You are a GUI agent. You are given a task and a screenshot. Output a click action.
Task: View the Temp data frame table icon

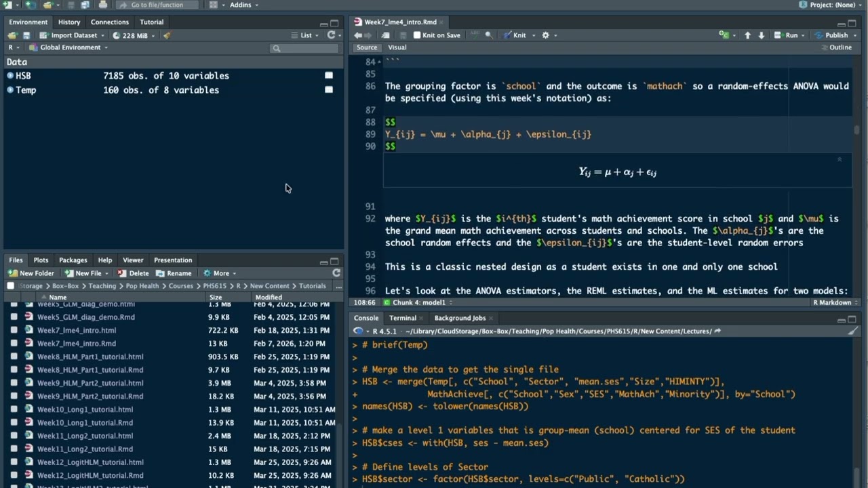[329, 90]
